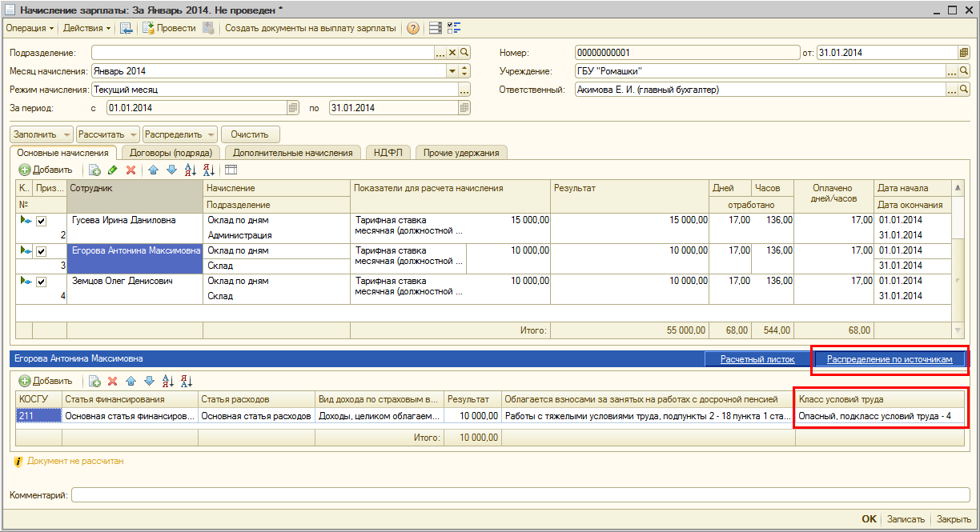Click the help question mark icon

(413, 28)
